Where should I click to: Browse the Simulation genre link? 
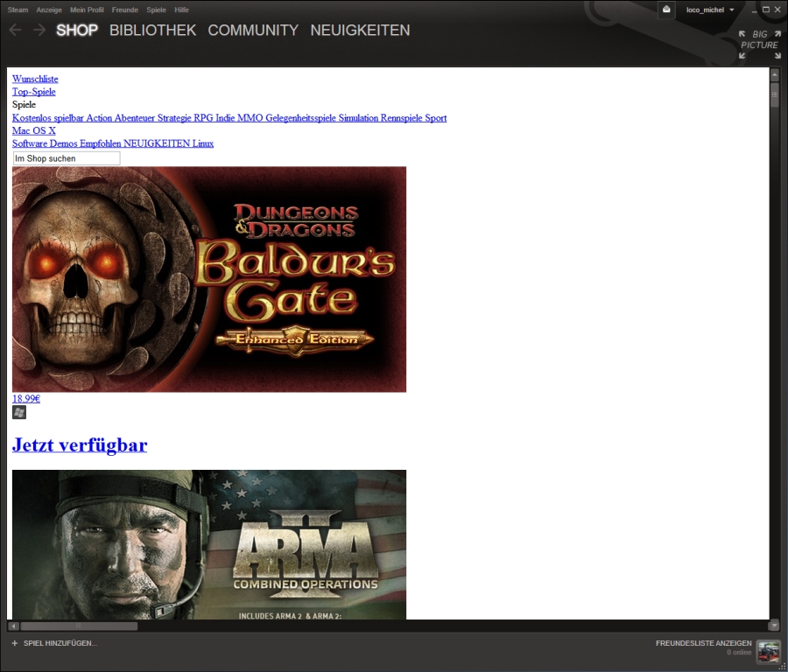(x=358, y=118)
